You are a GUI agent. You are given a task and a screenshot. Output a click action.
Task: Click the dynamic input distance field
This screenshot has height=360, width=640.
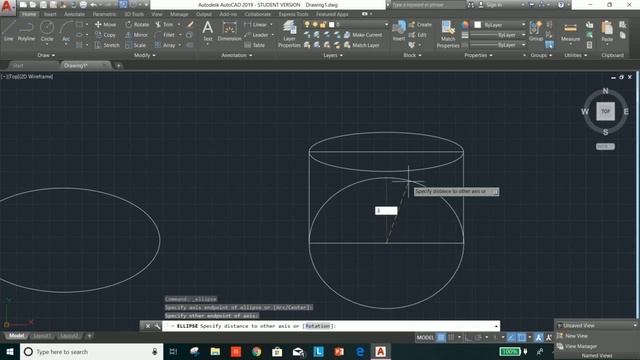(386, 210)
